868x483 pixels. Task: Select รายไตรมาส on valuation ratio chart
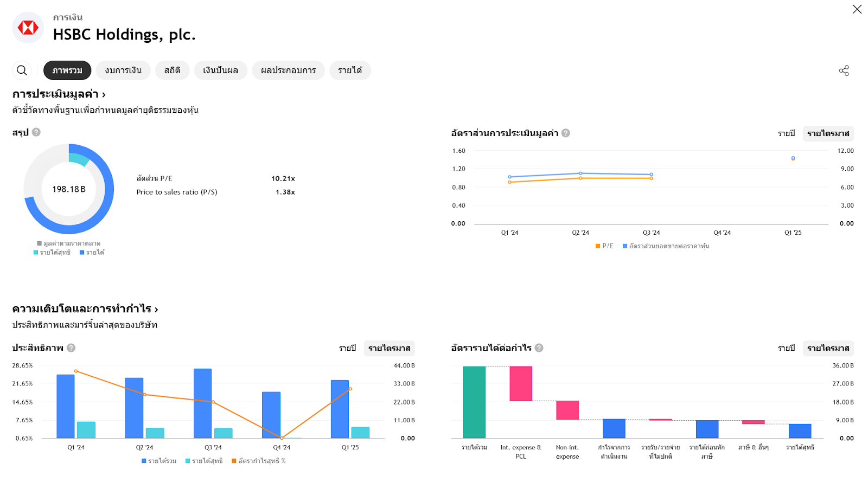pyautogui.click(x=828, y=133)
